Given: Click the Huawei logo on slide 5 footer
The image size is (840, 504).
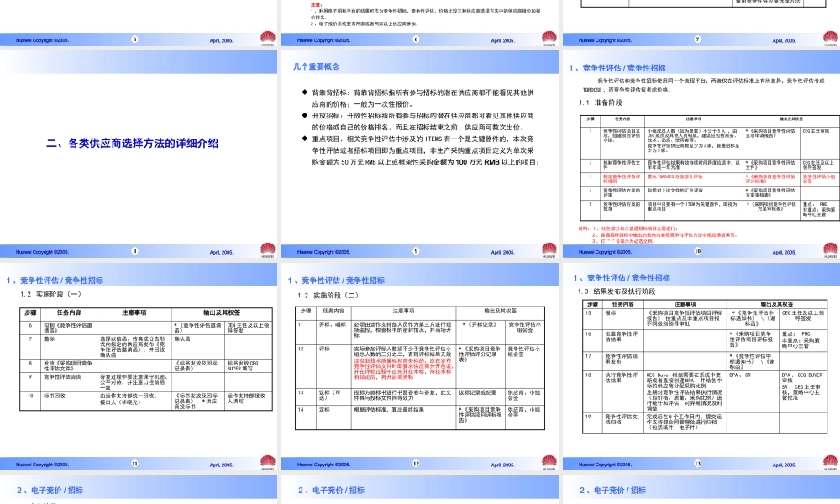Looking at the screenshot, I should tap(268, 38).
